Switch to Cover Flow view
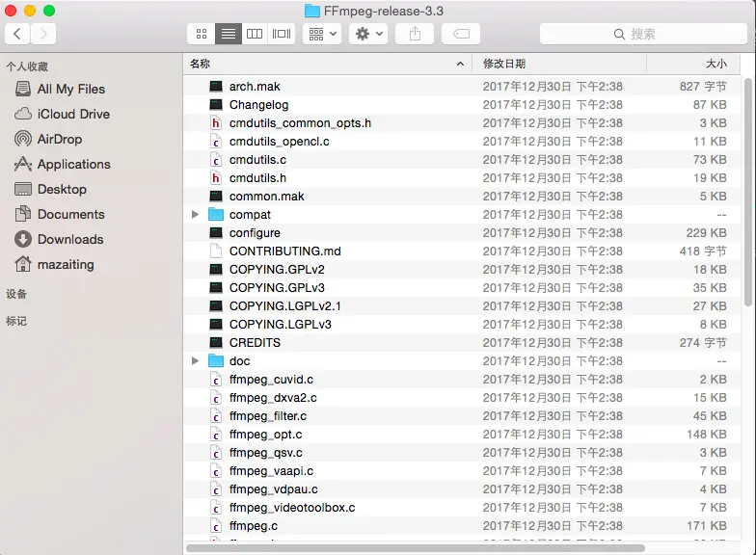The height and width of the screenshot is (555, 756). coord(282,34)
